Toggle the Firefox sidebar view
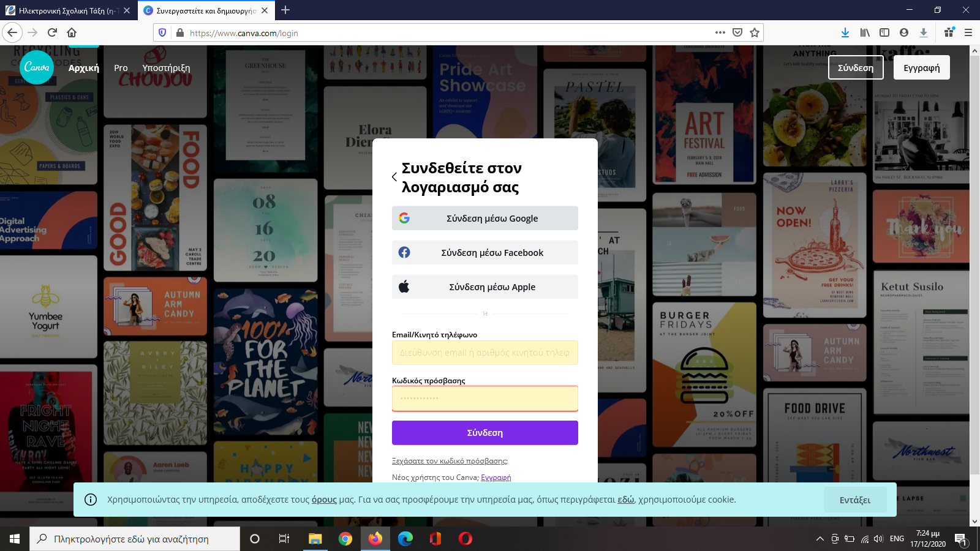This screenshot has width=980, height=551. point(884,32)
